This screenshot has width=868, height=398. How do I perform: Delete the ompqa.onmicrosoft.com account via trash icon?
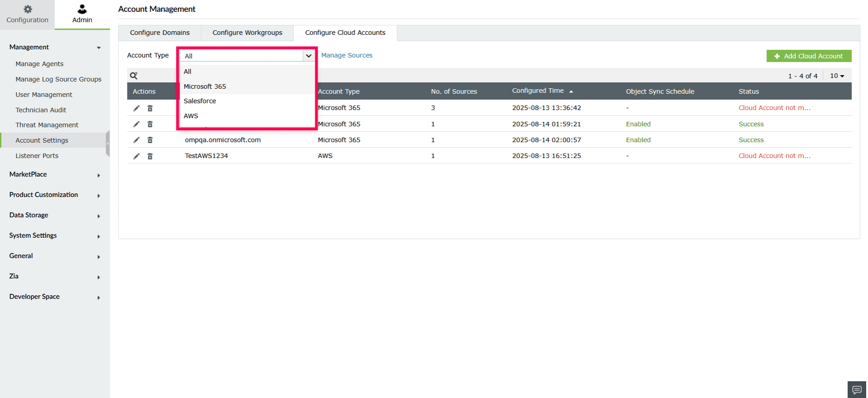[x=150, y=140]
